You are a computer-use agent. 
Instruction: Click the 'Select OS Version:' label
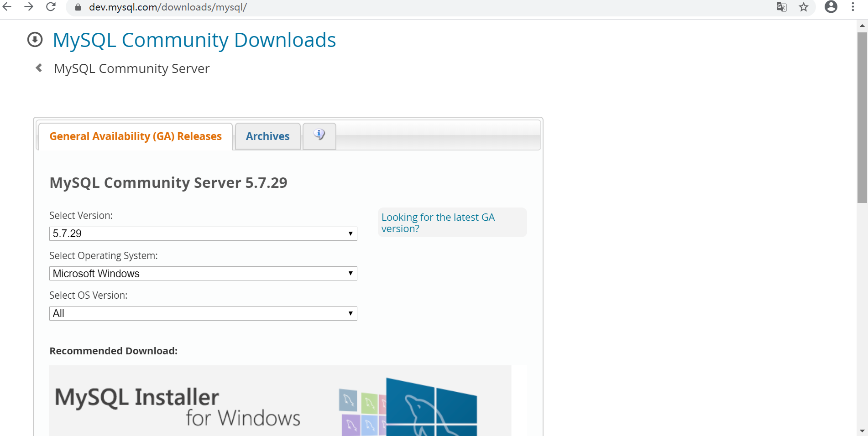[x=89, y=296]
